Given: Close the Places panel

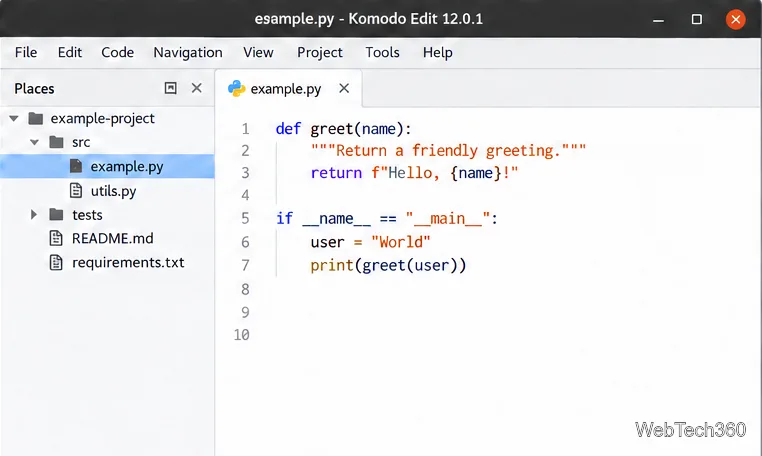Looking at the screenshot, I should click(196, 88).
